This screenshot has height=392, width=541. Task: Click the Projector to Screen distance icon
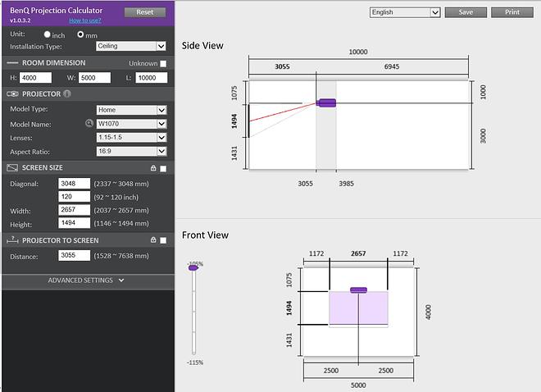tap(12, 240)
